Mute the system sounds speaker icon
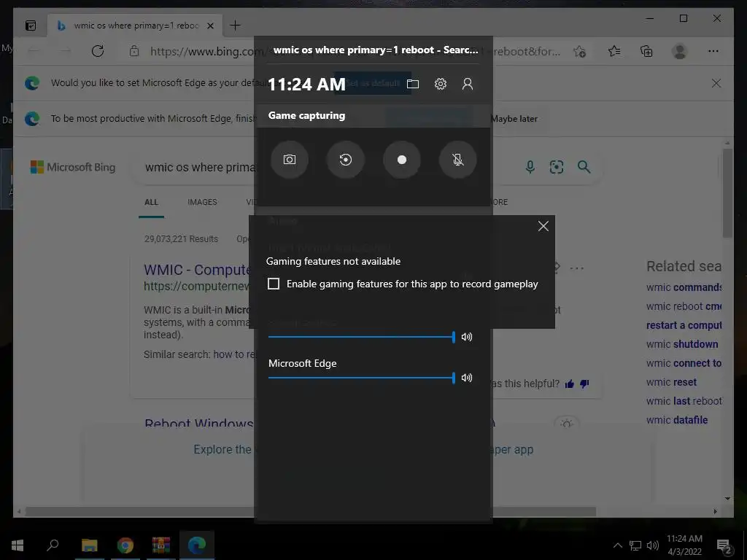Screen dimensions: 747x560 tap(467, 337)
